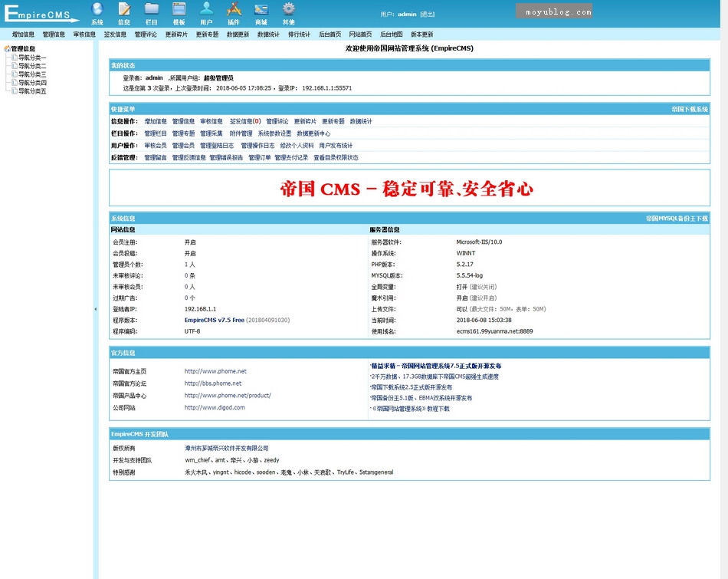This screenshot has width=728, height=579.
Task: Click the 帝国MYSQL备份王下载 link
Action: (x=677, y=219)
